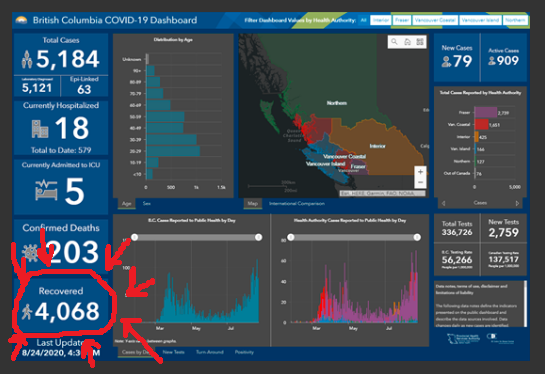
Task: Click the walking person icon beside Recovered
Action: [27, 312]
